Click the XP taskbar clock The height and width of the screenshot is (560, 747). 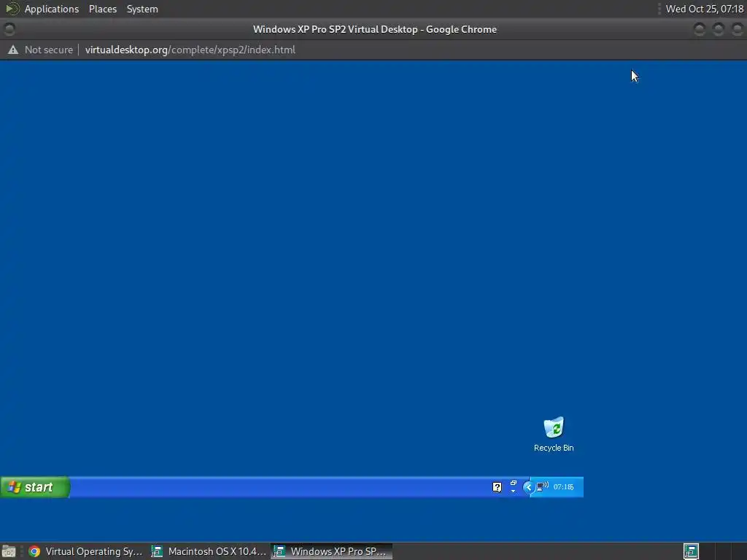pyautogui.click(x=564, y=486)
